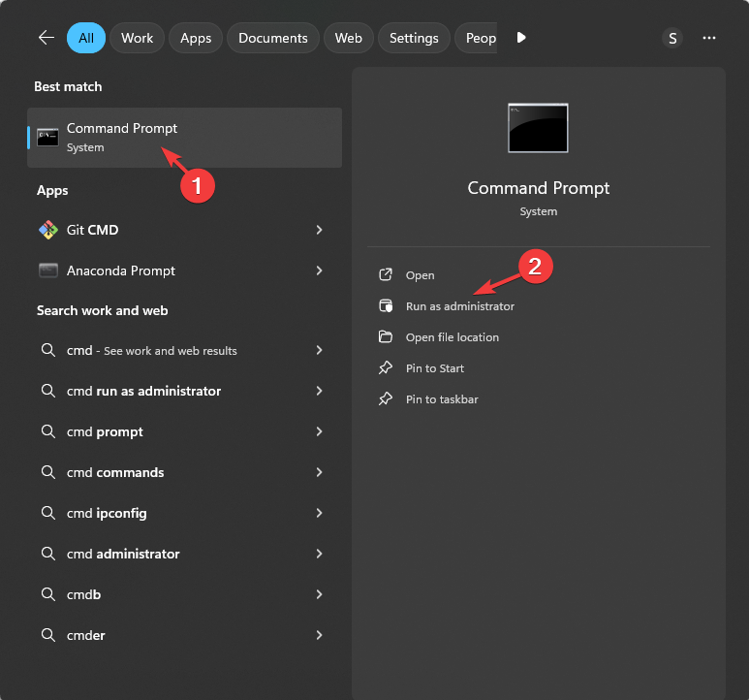Click the Command Prompt title in preview pane

coord(539,188)
